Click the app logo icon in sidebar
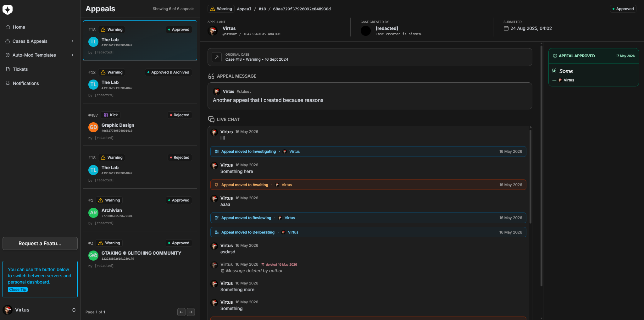 click(x=8, y=10)
